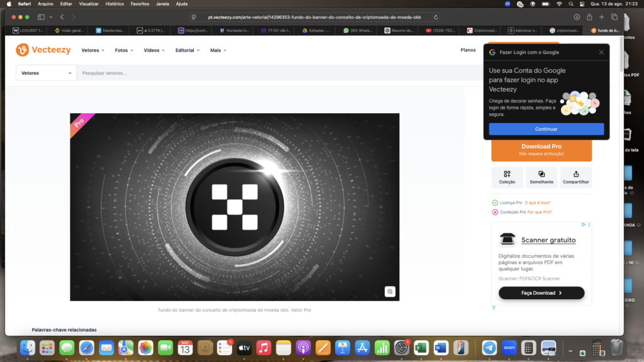Open App Store from the Dock
The width and height of the screenshot is (644, 362).
point(362,348)
